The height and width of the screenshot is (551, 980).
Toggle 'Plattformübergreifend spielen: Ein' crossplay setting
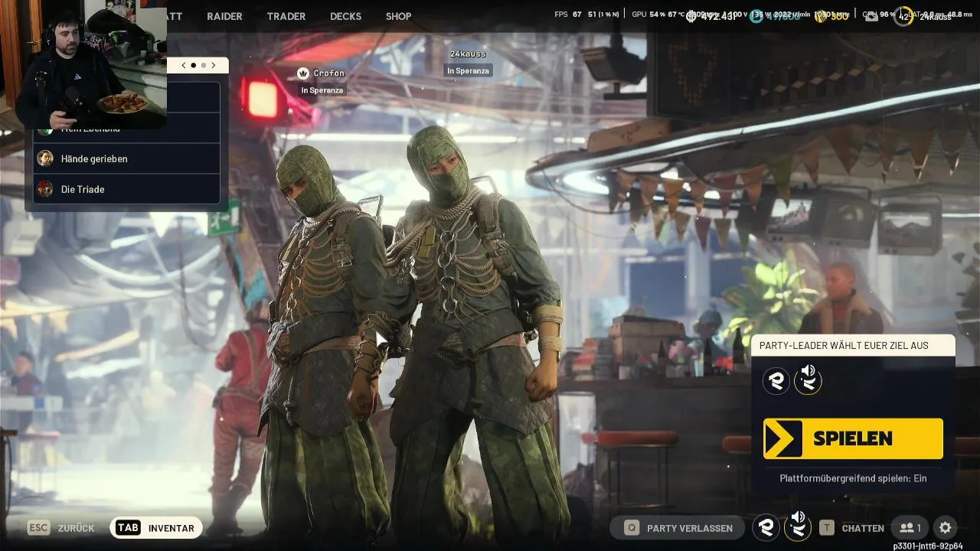853,478
